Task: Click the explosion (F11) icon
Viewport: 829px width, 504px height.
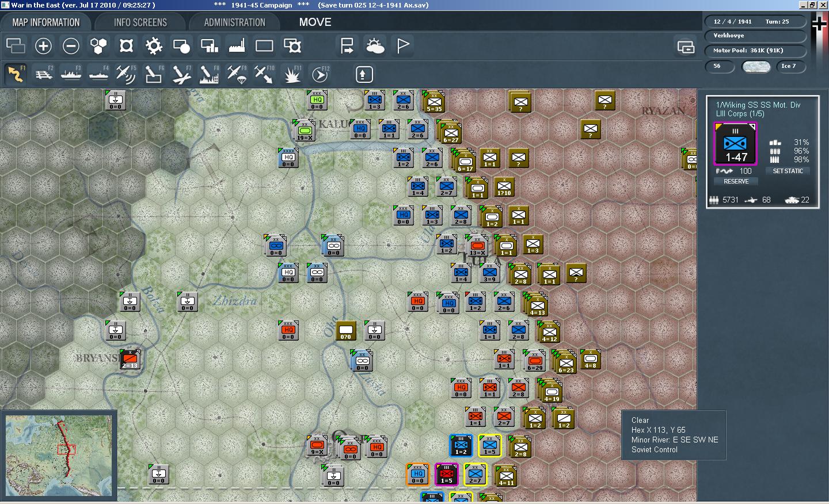Action: (x=292, y=74)
